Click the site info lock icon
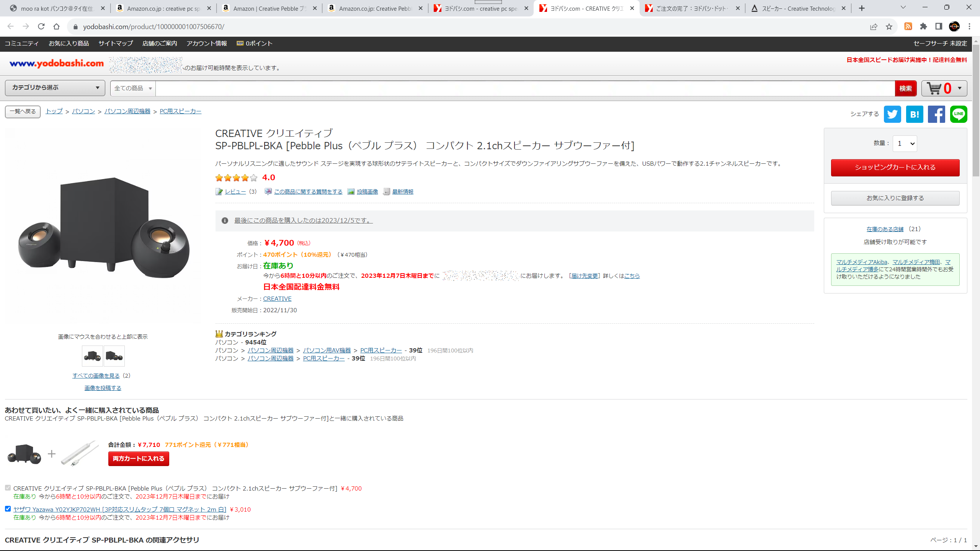This screenshot has width=980, height=551. coord(75,26)
